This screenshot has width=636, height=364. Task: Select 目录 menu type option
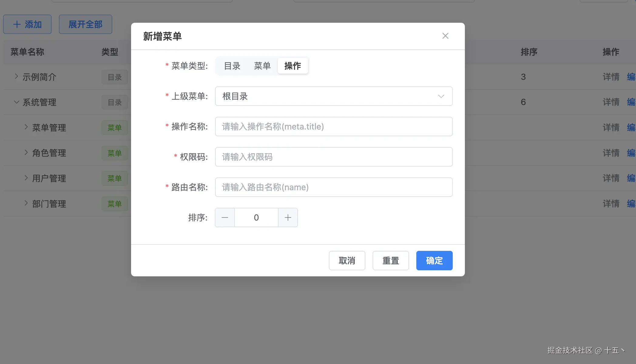click(232, 66)
